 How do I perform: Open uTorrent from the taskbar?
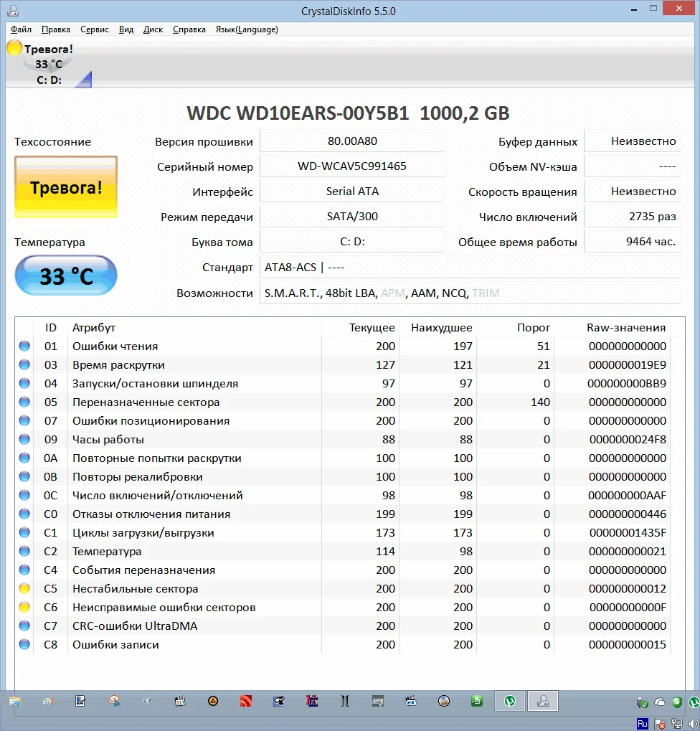tap(510, 701)
